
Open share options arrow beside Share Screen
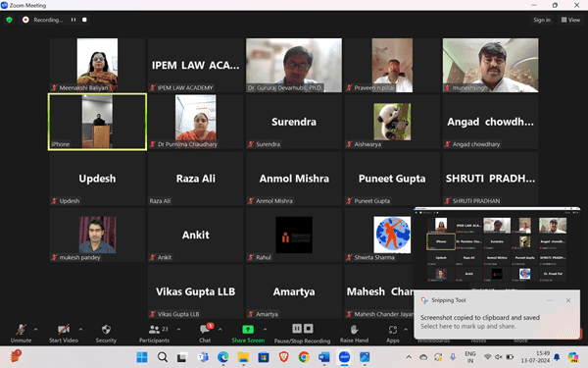(266, 330)
